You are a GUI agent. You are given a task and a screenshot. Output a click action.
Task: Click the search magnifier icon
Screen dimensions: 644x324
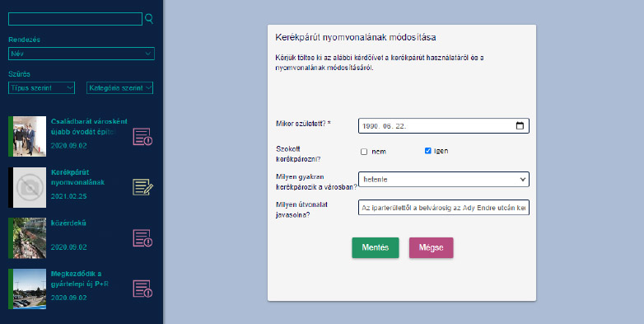(x=149, y=18)
